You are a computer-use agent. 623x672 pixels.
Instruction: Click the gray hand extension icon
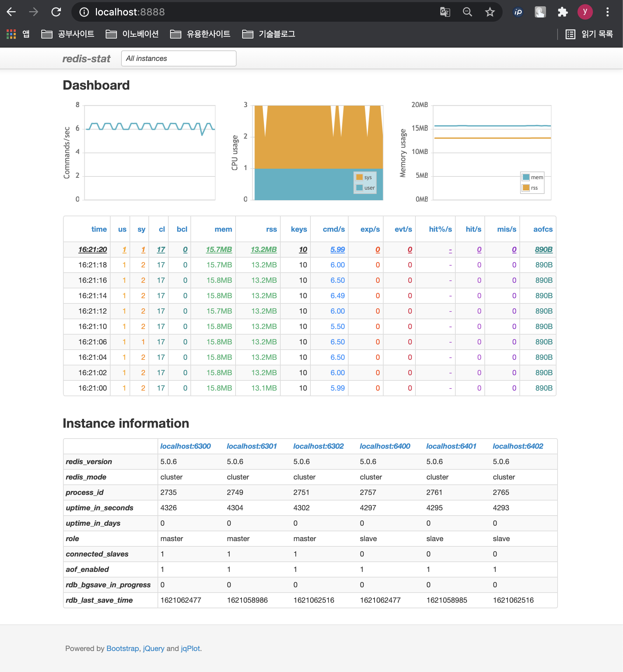point(540,12)
